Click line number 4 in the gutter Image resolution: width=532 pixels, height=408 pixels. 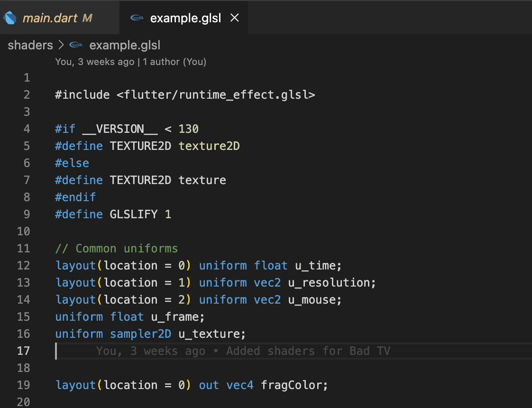(x=27, y=129)
